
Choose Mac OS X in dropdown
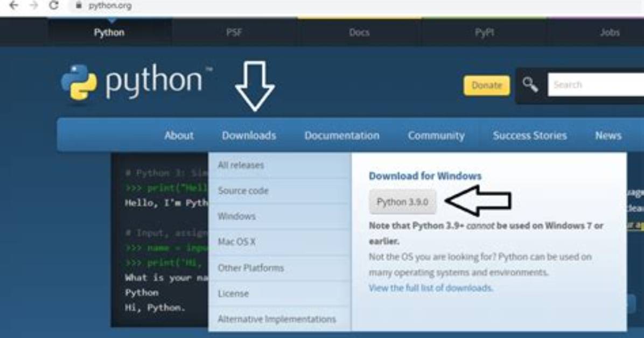[279, 242]
